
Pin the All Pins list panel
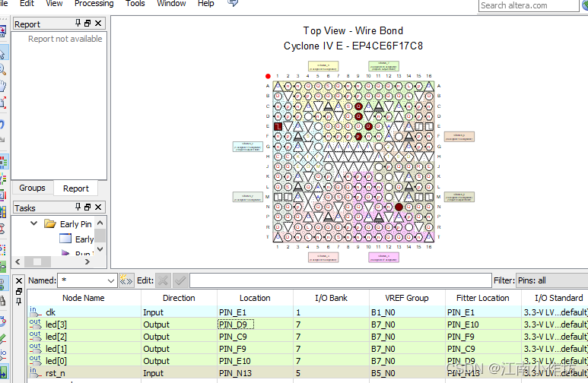click(19, 302)
